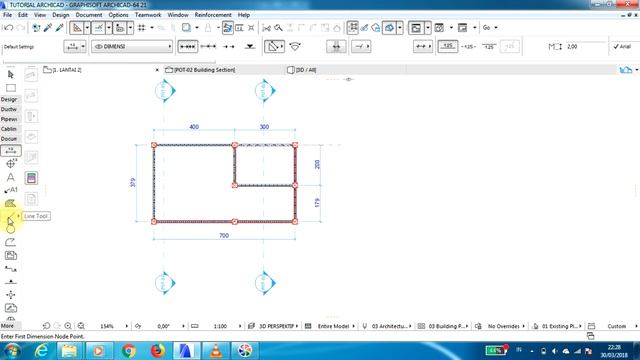The width and height of the screenshot is (640, 360).
Task: Open the Design menu
Action: 61,15
